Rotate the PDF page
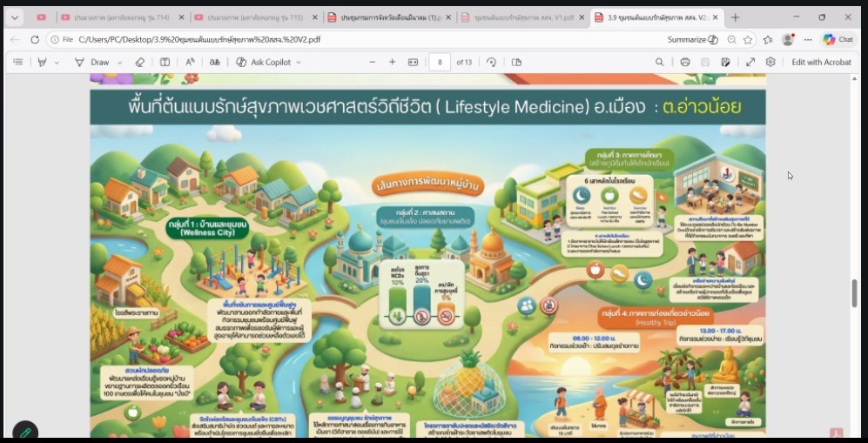 coord(492,62)
